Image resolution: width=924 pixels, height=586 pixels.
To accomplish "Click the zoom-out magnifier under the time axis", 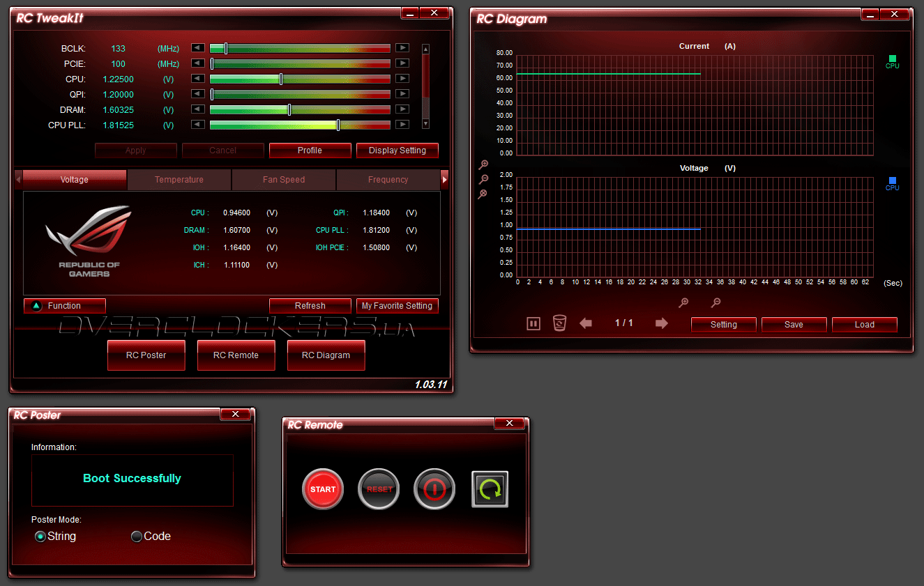I will 715,302.
